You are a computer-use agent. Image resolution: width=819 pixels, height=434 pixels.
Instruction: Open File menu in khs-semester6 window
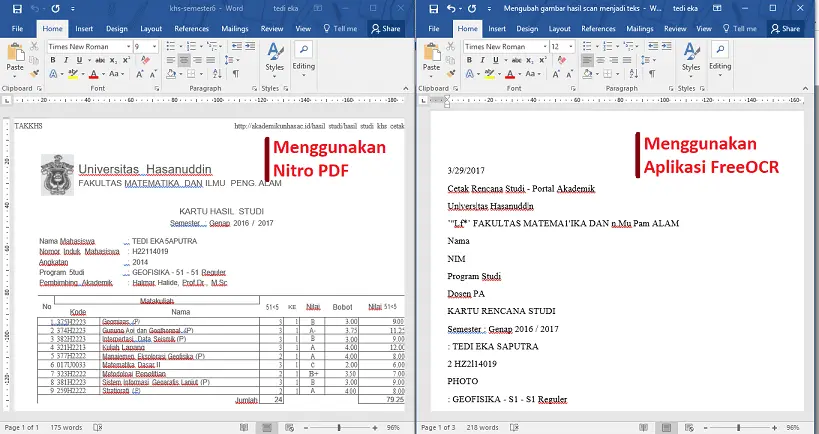[x=17, y=29]
